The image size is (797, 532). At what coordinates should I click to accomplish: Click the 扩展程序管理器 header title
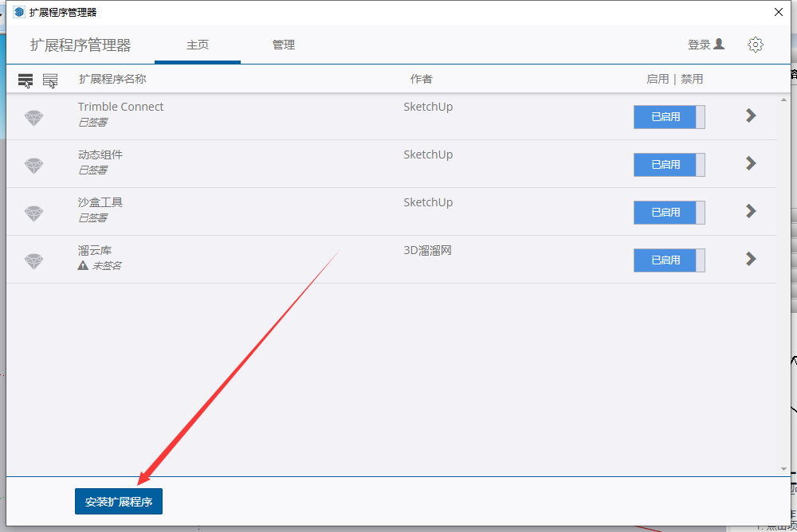[x=80, y=45]
